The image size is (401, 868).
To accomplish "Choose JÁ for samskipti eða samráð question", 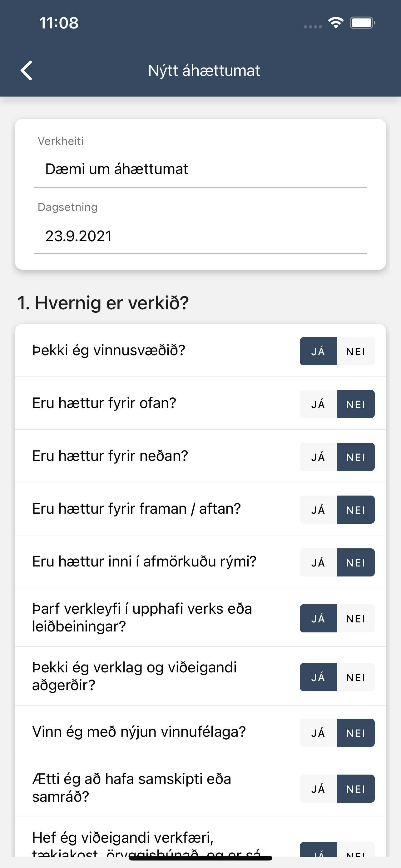I will 319,788.
